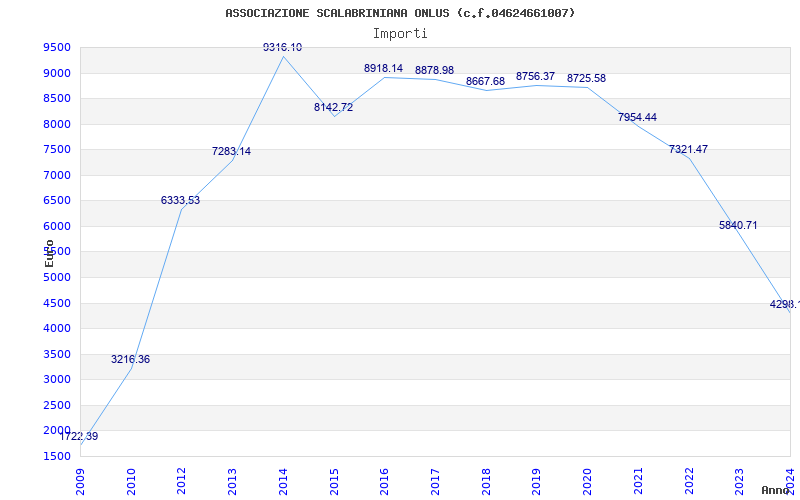Image resolution: width=800 pixels, height=500 pixels.
Task: Click the 2023 x-axis year label
Action: click(740, 482)
